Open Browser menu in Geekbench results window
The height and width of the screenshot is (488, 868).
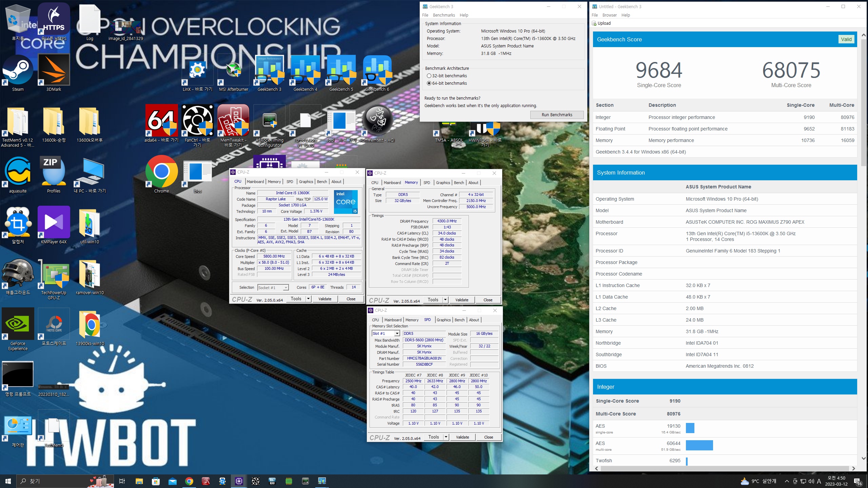[610, 15]
